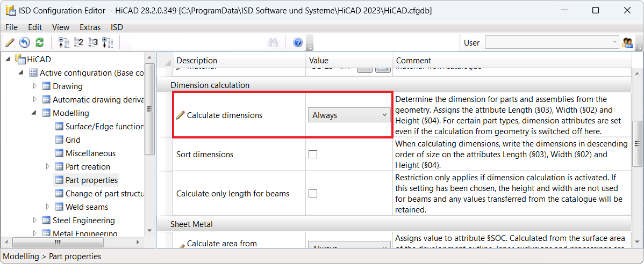Image resolution: width=644 pixels, height=264 pixels.
Task: Click the Calculate dimensions label text
Action: click(x=225, y=115)
